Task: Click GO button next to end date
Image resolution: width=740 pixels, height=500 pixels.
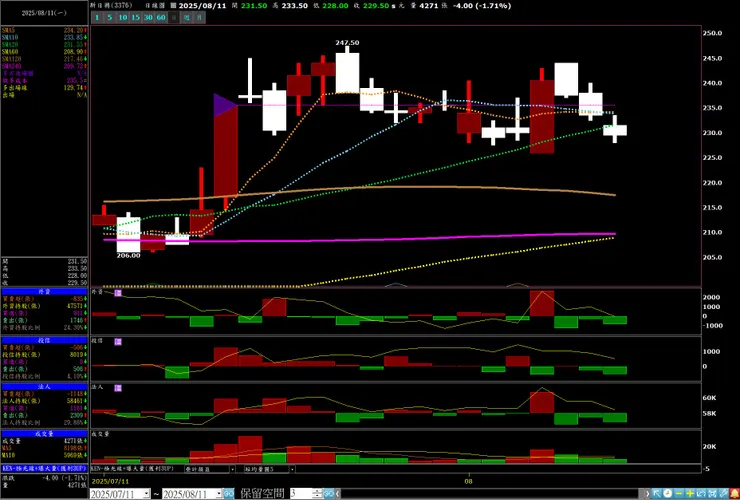Action: pyautogui.click(x=228, y=494)
